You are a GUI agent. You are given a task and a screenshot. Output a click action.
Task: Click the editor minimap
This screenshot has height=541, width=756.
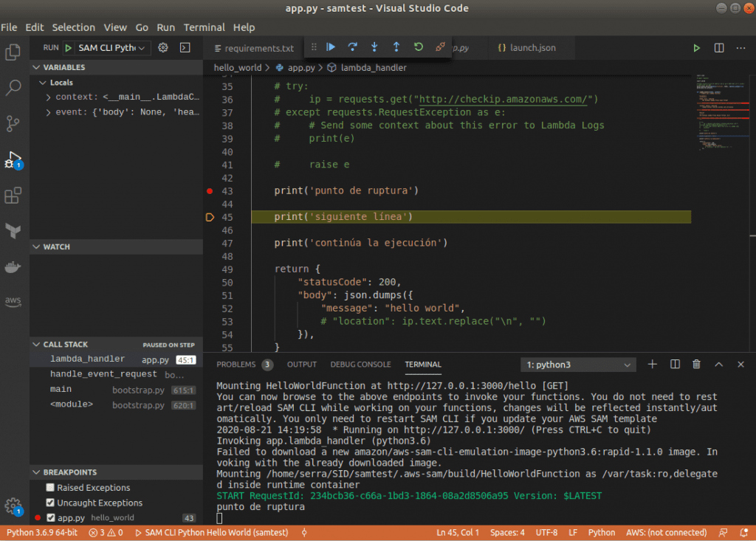[722, 114]
